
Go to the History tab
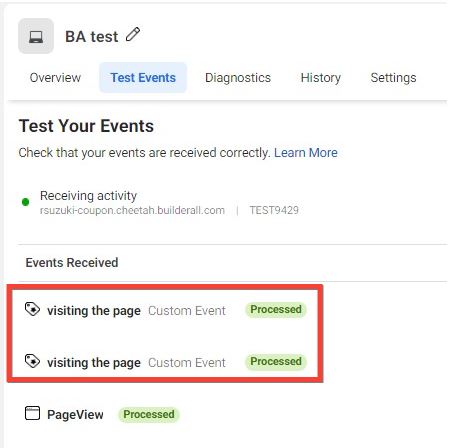(321, 78)
